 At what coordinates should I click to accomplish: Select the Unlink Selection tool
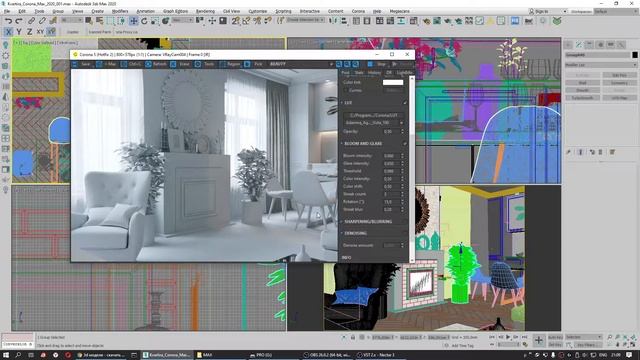click(x=42, y=21)
